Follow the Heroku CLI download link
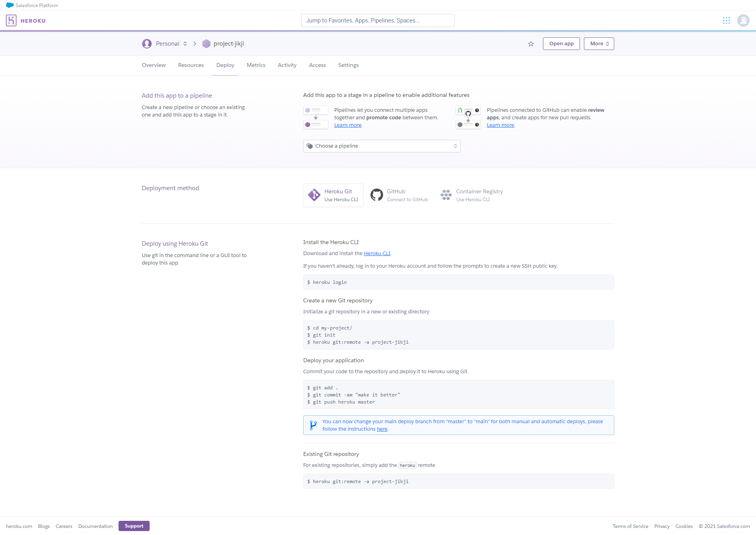The height and width of the screenshot is (535, 756). point(377,254)
